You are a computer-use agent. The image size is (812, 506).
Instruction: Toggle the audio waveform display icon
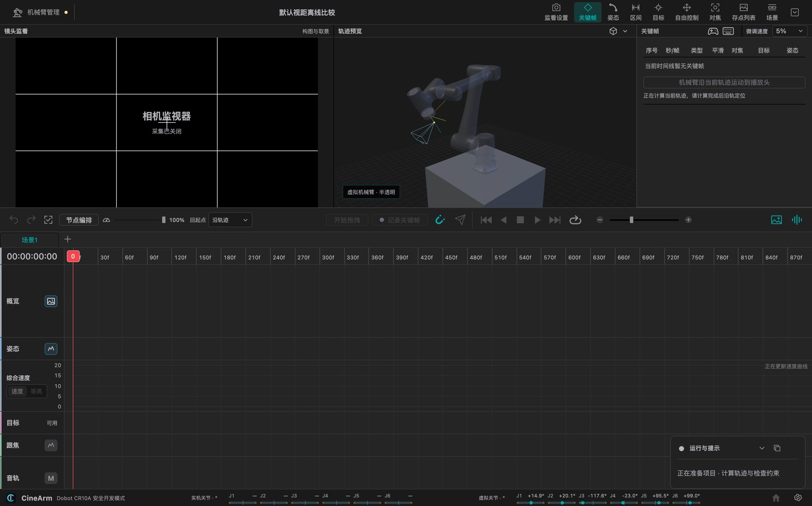[x=797, y=220]
